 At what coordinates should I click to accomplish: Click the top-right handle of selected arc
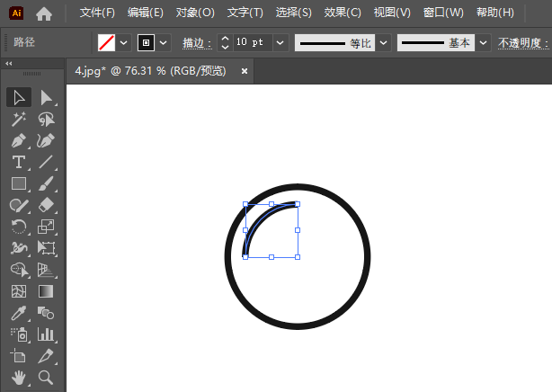click(298, 204)
